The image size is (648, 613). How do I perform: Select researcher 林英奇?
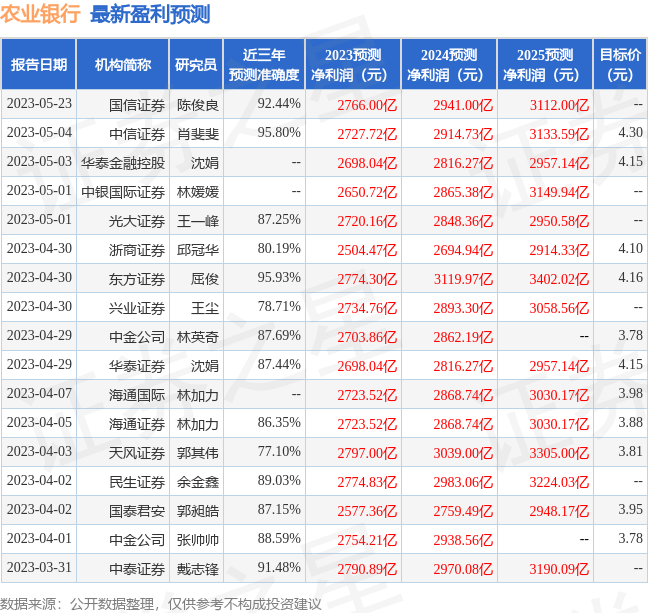[198, 337]
